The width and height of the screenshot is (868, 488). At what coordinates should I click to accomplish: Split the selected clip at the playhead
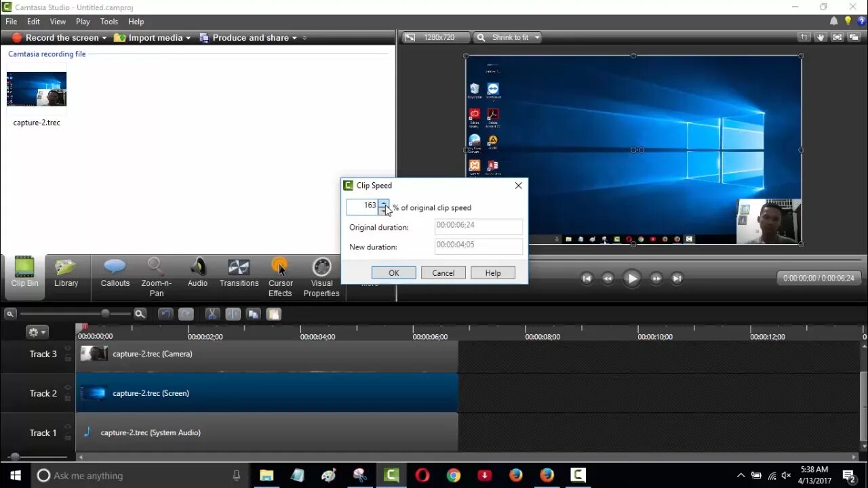pyautogui.click(x=232, y=313)
